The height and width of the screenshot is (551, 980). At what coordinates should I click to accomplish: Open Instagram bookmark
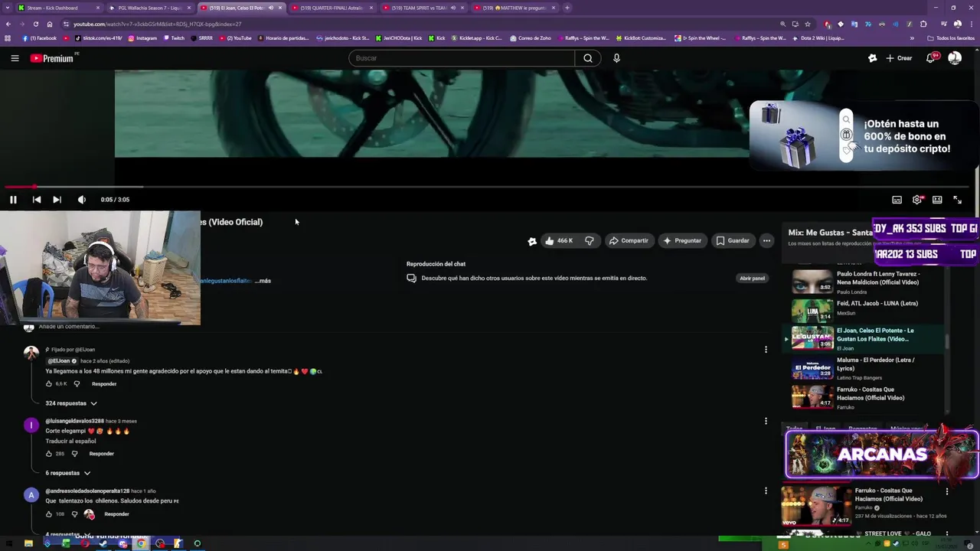(142, 38)
